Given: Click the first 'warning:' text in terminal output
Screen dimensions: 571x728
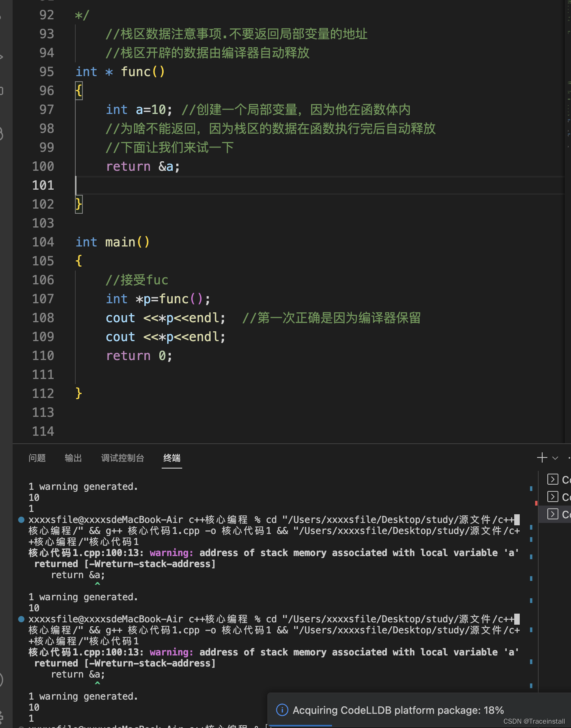Looking at the screenshot, I should [172, 553].
